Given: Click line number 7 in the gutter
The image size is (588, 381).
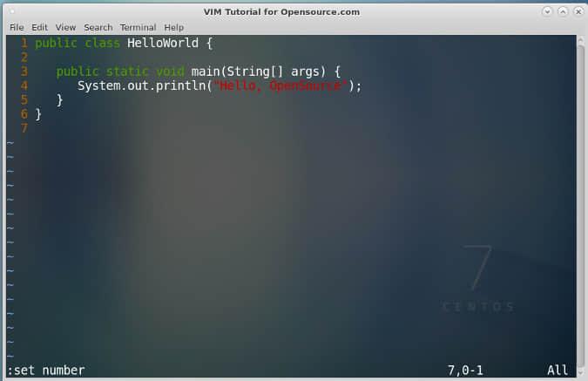Looking at the screenshot, I should click(x=24, y=128).
